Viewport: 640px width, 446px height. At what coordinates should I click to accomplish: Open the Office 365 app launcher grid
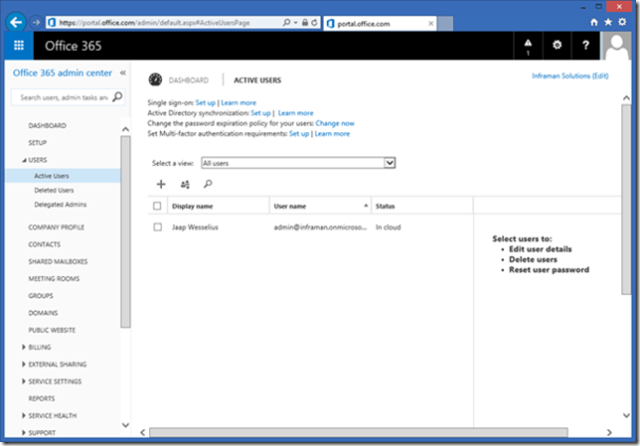tap(19, 46)
